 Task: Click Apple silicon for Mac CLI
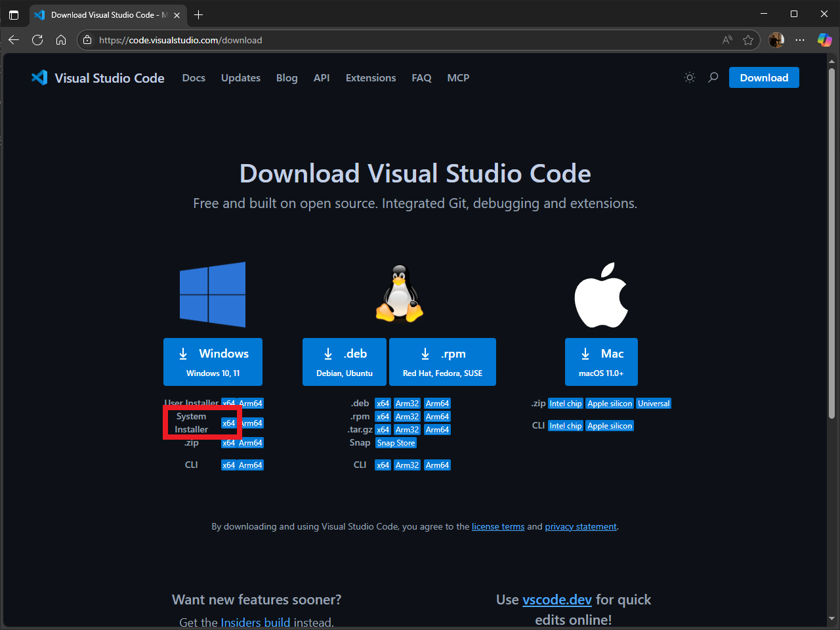(x=610, y=426)
